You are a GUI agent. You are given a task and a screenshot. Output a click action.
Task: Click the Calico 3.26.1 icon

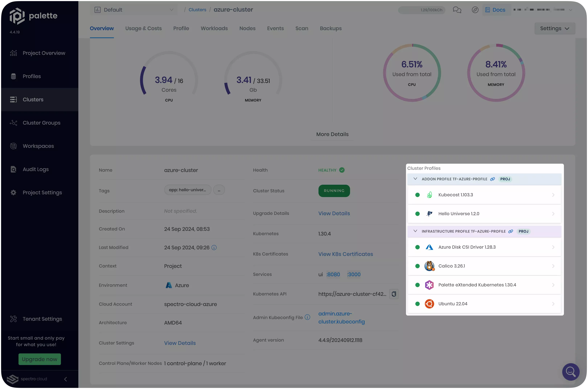[x=429, y=266]
